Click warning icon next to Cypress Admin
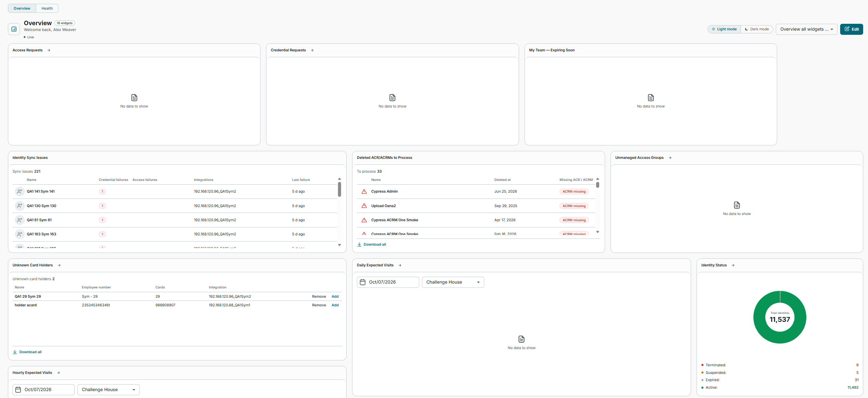This screenshot has width=868, height=398. [364, 192]
